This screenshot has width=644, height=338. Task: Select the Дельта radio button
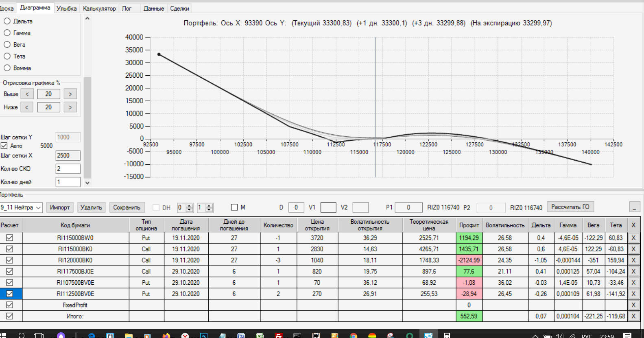[x=7, y=21]
